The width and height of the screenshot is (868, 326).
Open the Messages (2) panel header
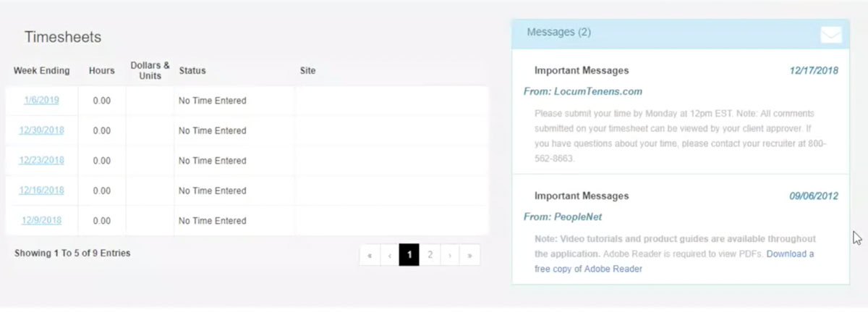(x=681, y=33)
